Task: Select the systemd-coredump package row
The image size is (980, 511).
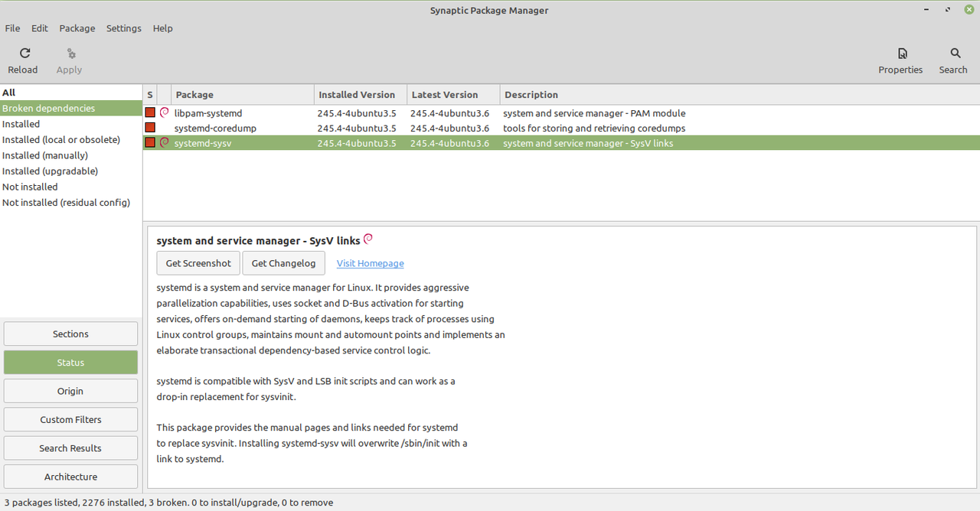Action: point(561,128)
